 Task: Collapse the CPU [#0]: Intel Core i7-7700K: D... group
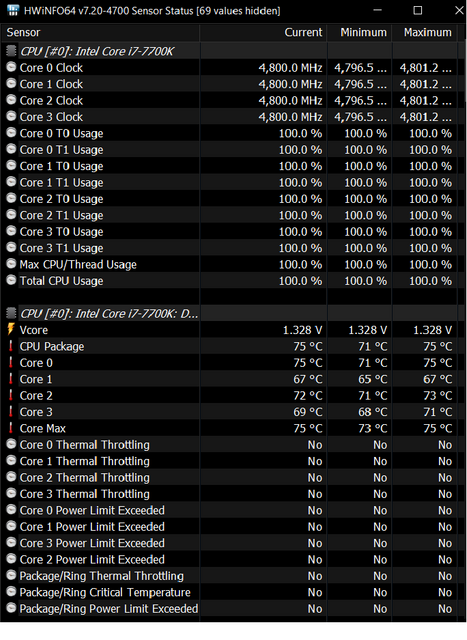(x=109, y=314)
